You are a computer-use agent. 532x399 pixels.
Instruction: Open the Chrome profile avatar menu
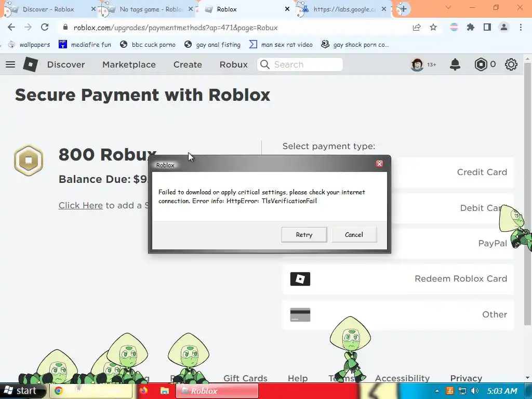coord(504,27)
